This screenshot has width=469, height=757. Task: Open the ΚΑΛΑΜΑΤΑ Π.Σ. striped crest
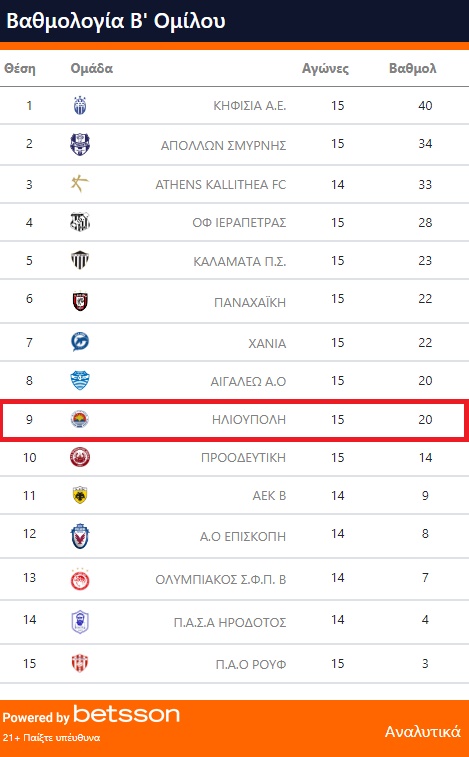coord(80,260)
